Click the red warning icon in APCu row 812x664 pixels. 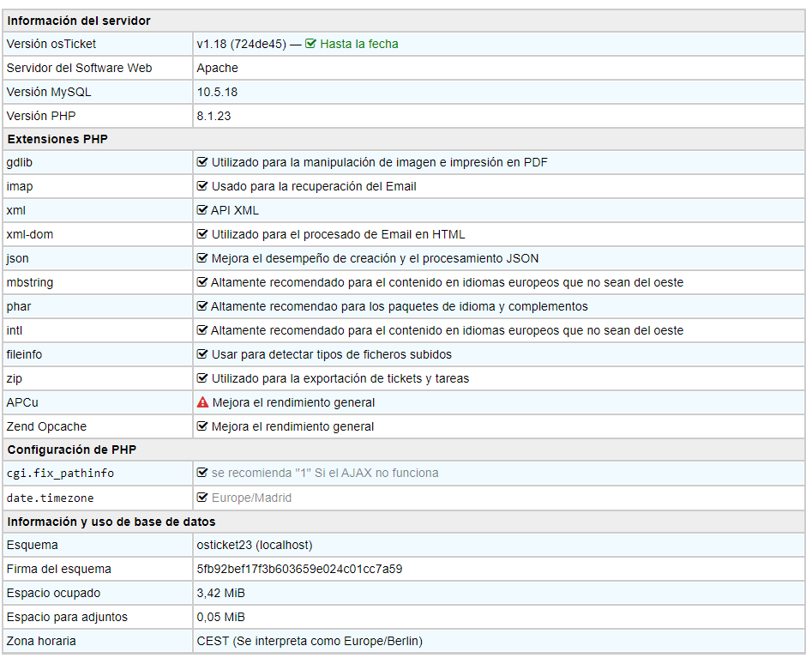(202, 402)
